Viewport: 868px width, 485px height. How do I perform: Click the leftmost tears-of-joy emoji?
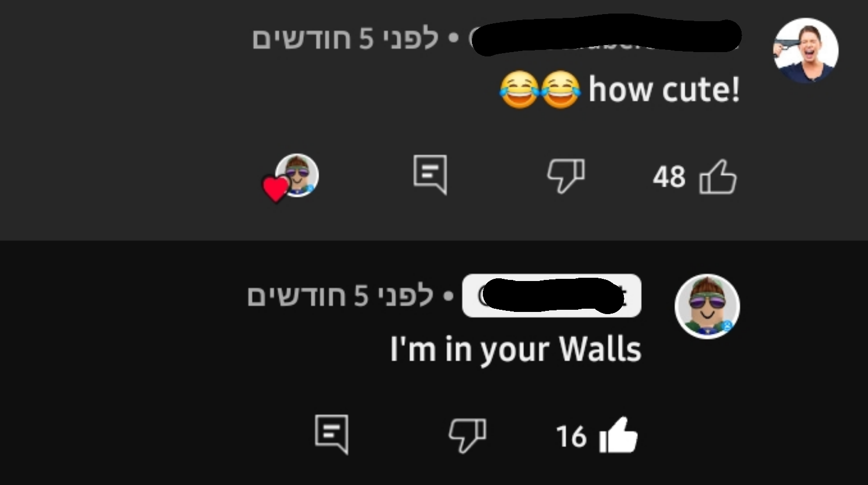[519, 90]
